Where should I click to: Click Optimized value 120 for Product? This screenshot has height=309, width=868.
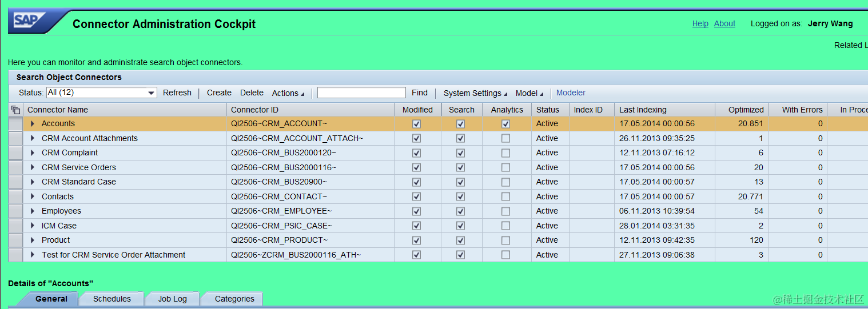[x=756, y=240]
